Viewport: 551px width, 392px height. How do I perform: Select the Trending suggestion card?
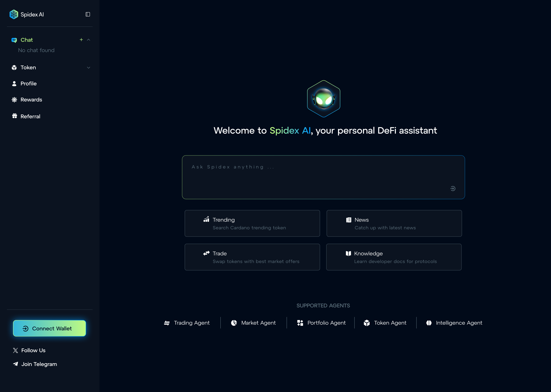point(252,223)
